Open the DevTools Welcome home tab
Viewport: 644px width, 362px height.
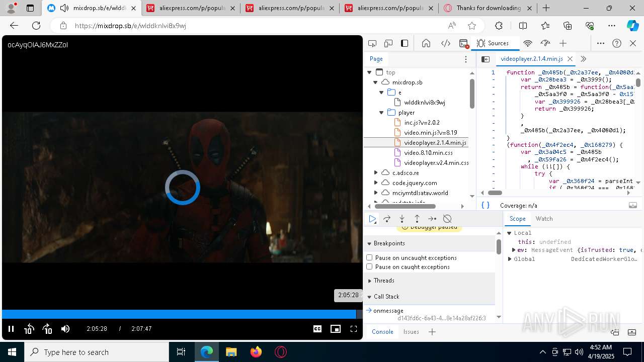click(x=426, y=43)
